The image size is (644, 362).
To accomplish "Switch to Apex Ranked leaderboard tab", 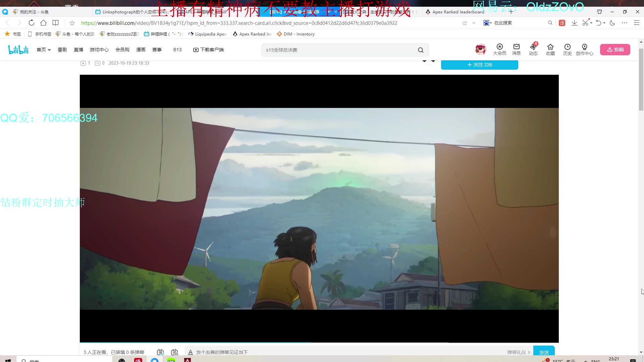I will (x=458, y=12).
